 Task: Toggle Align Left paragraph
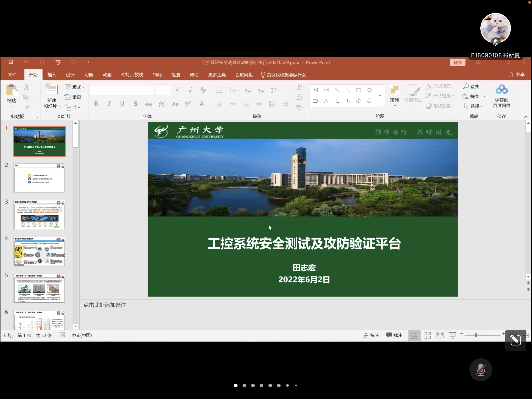pyautogui.click(x=220, y=104)
